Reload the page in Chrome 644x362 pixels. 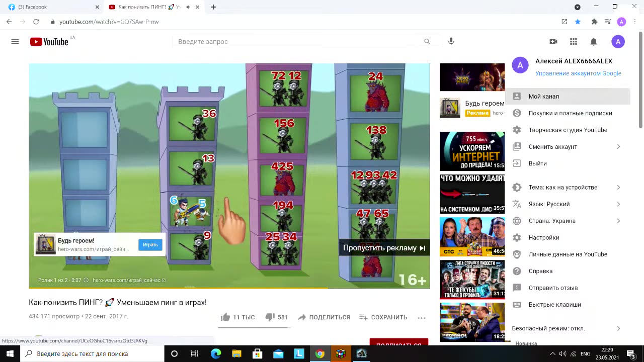(36, 22)
